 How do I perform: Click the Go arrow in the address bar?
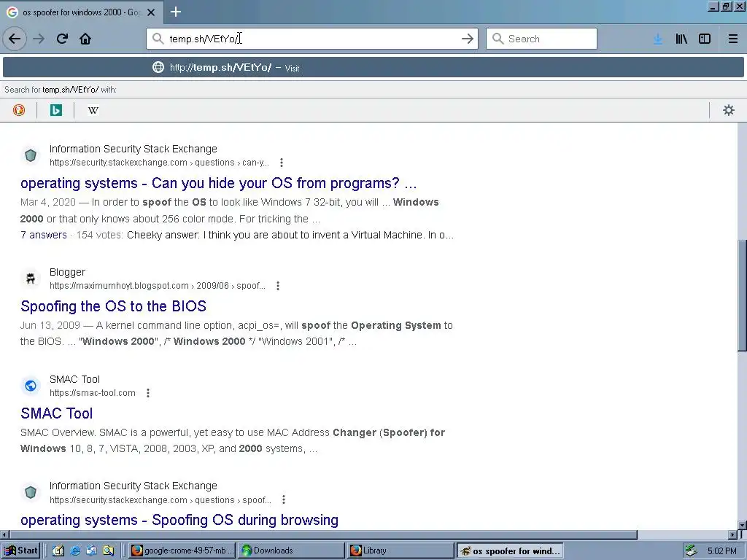pos(468,39)
